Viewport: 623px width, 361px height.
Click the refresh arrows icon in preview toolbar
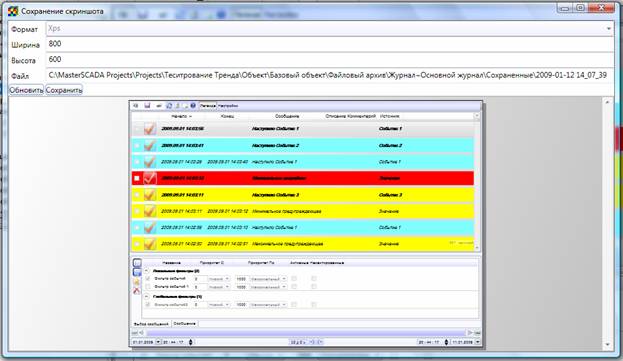pos(169,106)
